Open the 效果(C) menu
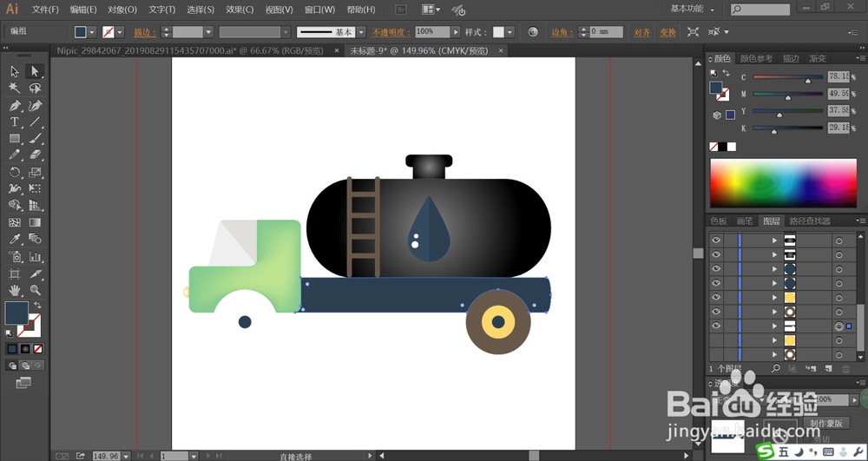This screenshot has width=868, height=461. tap(240, 10)
